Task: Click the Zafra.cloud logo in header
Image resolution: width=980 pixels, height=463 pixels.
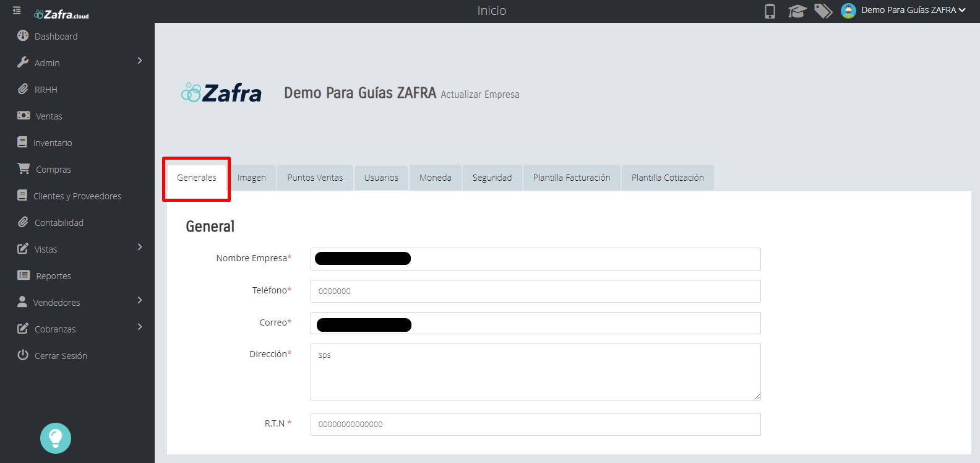Action: [62, 14]
